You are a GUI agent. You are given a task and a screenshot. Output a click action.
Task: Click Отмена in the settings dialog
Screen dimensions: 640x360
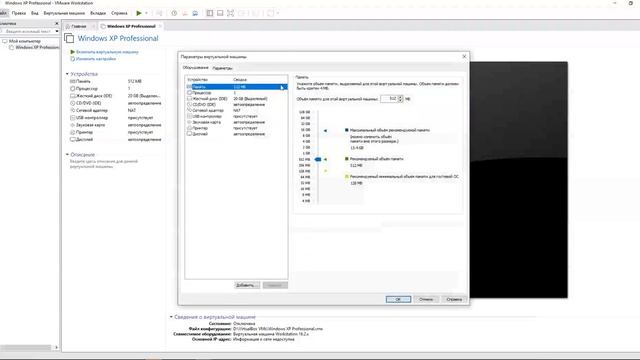(426, 299)
